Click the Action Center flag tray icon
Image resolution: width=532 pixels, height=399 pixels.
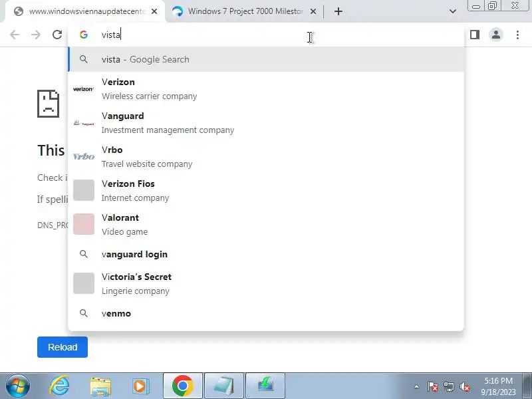tap(433, 386)
